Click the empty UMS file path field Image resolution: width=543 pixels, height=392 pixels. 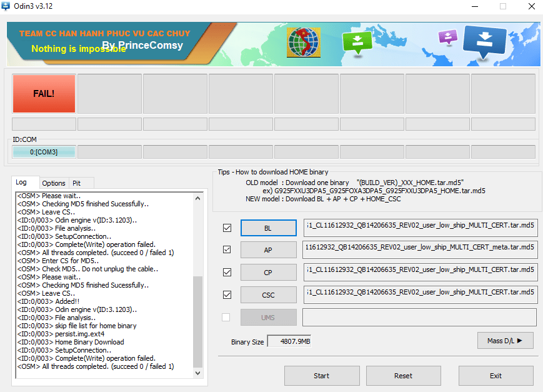click(419, 317)
